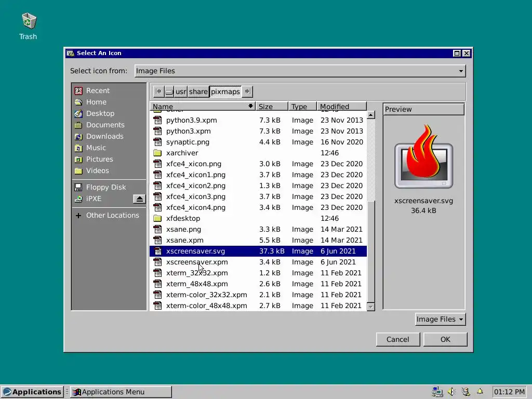Click the pixmaps path bar button
The image size is (532, 399).
[225, 91]
